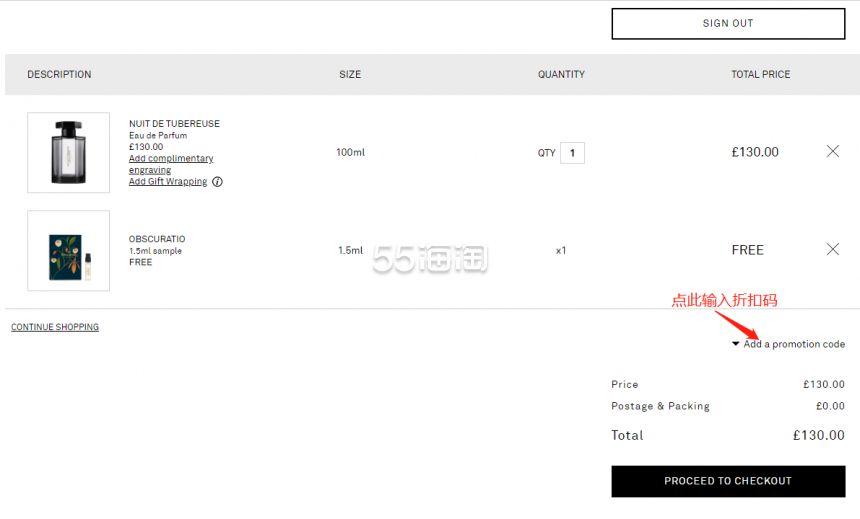This screenshot has width=860, height=519.
Task: Remove Nuit de Tubereuse from the basket
Action: [833, 151]
